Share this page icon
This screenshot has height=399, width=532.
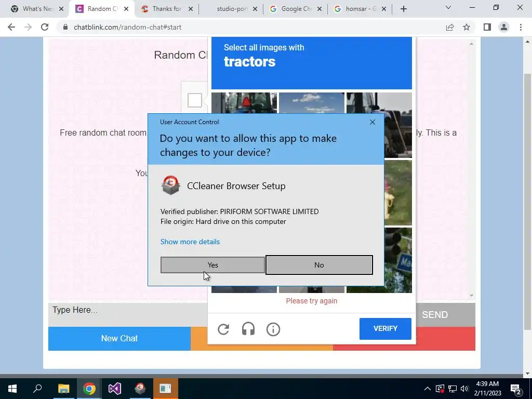pyautogui.click(x=450, y=27)
